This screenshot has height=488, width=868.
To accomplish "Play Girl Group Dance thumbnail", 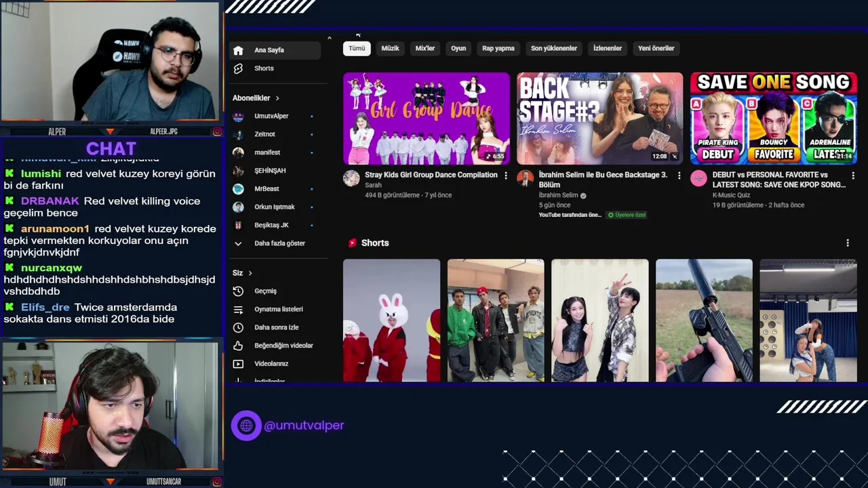I will 427,119.
